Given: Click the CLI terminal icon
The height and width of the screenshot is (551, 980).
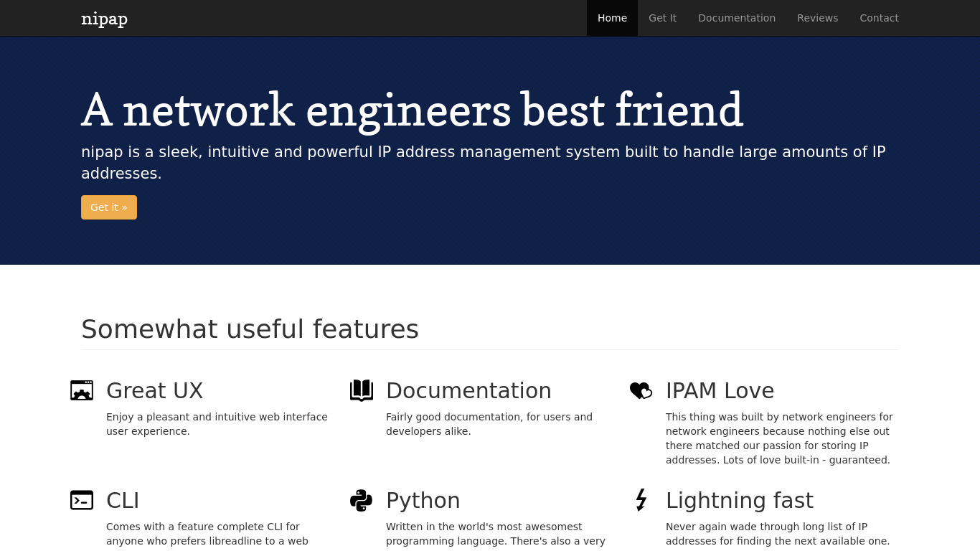Looking at the screenshot, I should pos(82,500).
